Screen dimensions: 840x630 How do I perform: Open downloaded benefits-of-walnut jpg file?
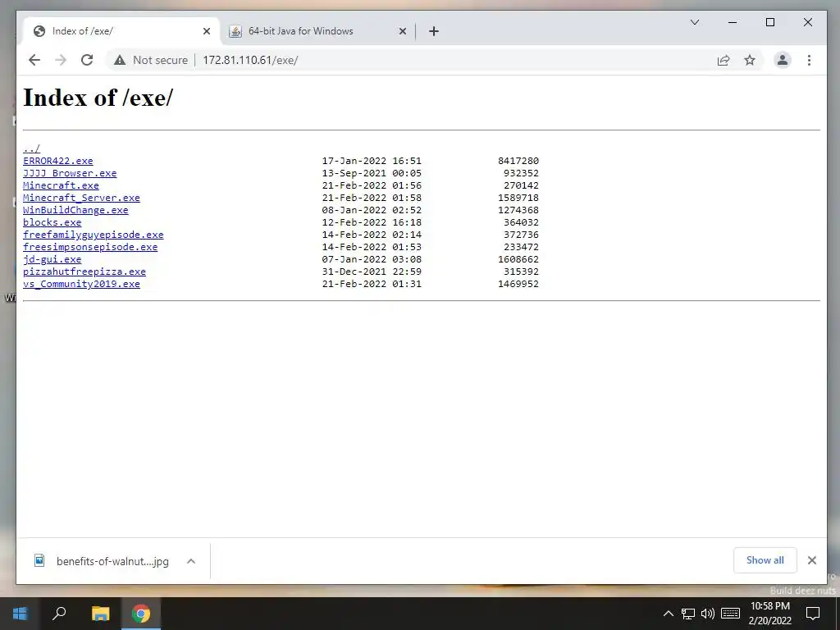pos(102,561)
